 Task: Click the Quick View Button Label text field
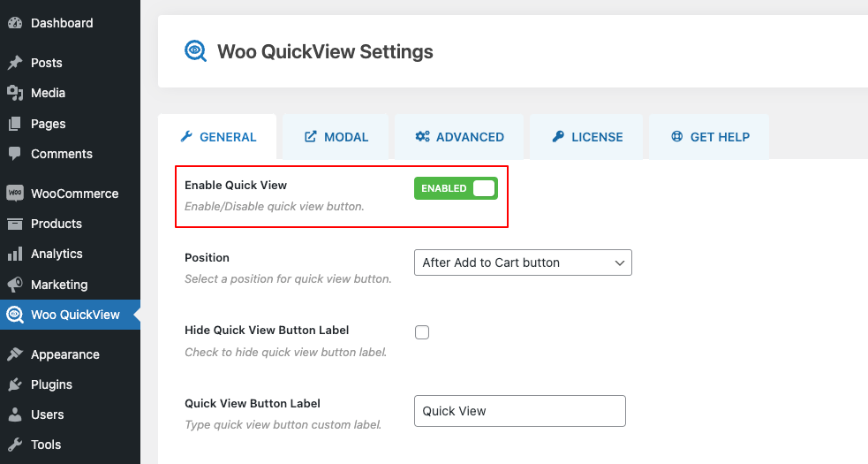519,411
